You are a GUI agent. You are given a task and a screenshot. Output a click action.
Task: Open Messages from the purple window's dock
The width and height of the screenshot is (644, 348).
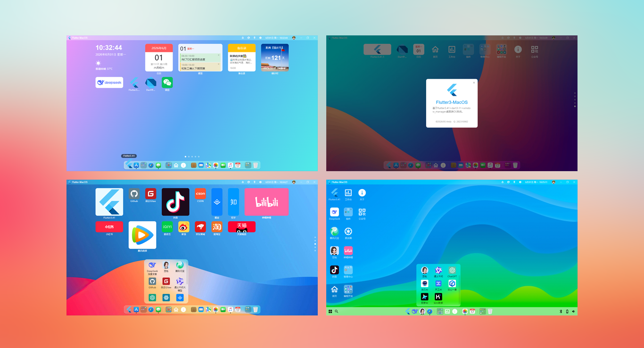pos(158,165)
